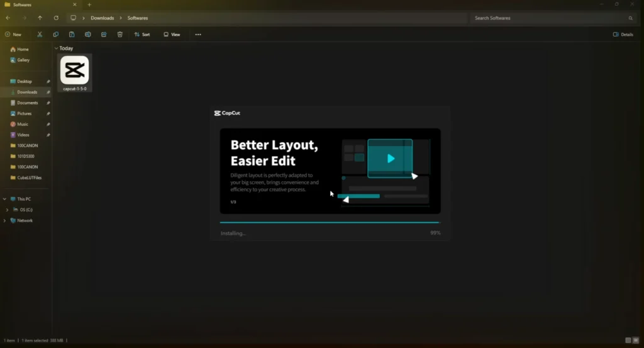Select the capcut-1-5-0 installer file

click(x=75, y=73)
